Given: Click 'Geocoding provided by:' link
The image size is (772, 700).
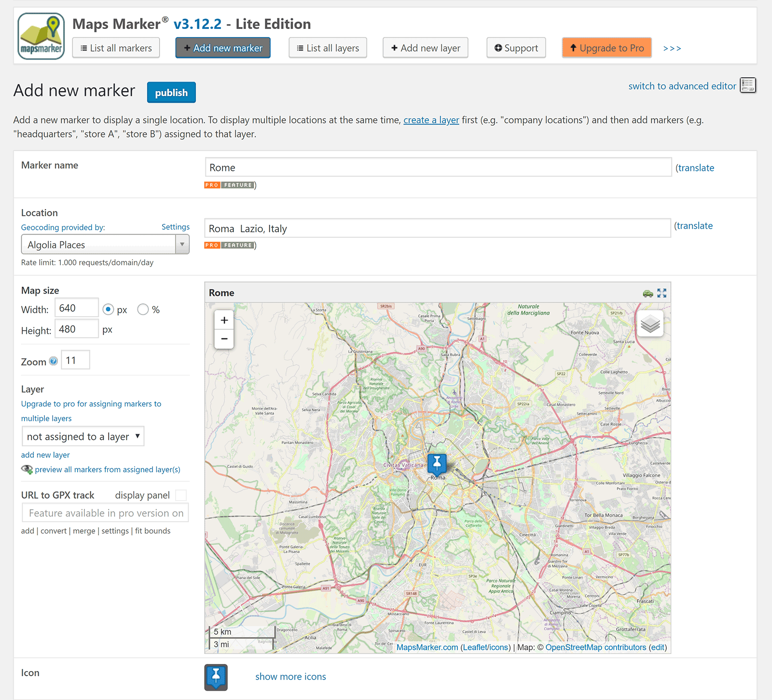Looking at the screenshot, I should [63, 227].
